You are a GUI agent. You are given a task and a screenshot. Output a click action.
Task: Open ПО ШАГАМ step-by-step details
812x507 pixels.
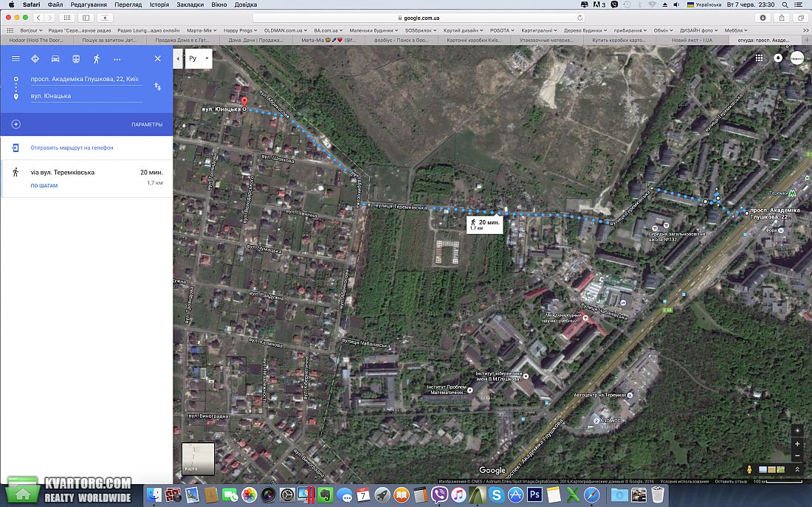(x=44, y=185)
